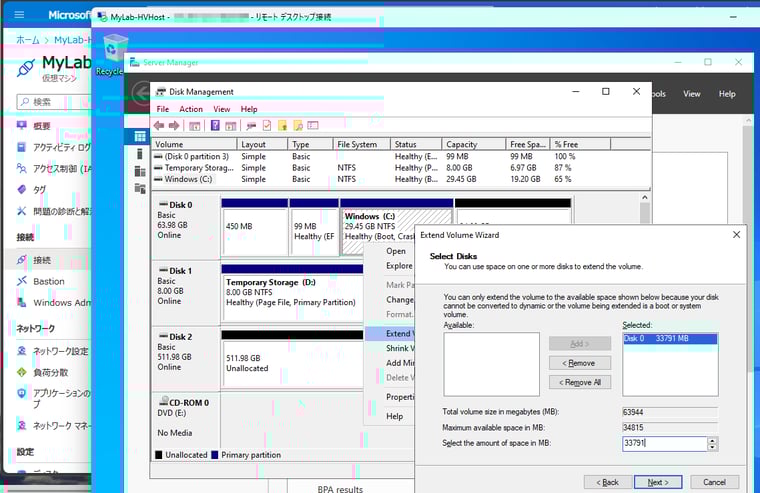This screenshot has height=493, width=760.
Task: Go back using the Disk Management toolbar arrow
Action: tap(159, 126)
